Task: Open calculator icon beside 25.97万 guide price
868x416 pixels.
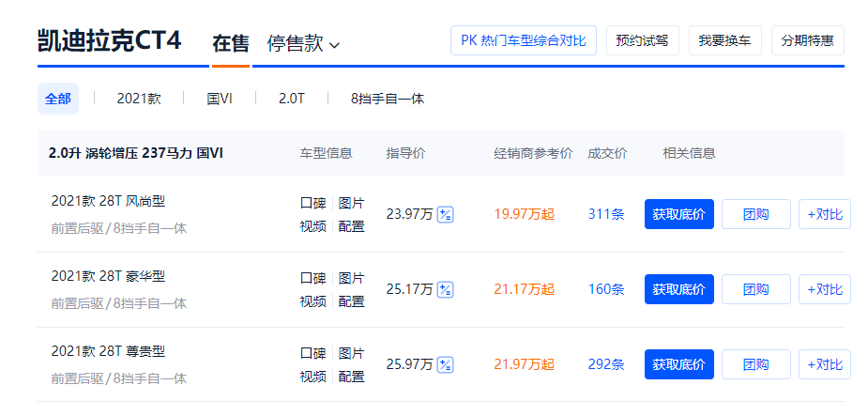Action: pos(446,364)
